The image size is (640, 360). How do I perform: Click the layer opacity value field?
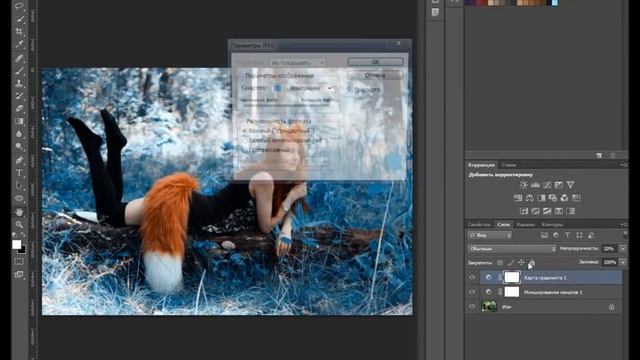tap(610, 249)
